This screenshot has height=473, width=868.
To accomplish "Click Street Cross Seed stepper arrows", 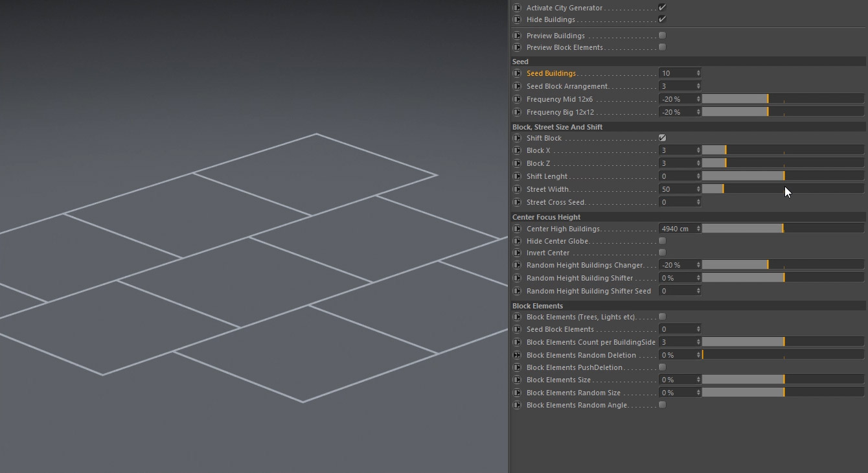I will point(698,202).
